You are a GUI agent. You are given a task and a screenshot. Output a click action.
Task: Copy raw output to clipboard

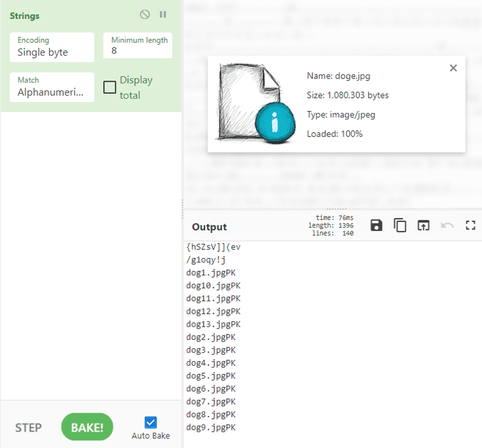[x=400, y=225]
